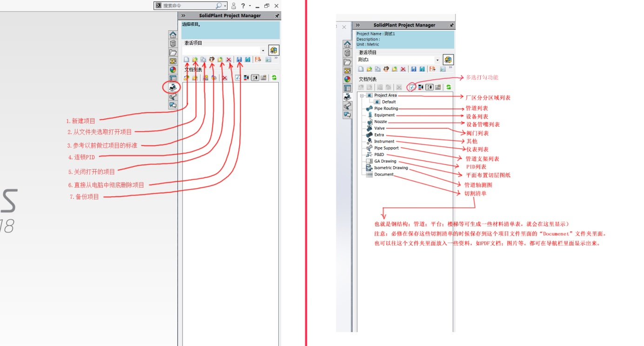Image resolution: width=644 pixels, height=346 pixels.
Task: Click the user login icon at the top
Action: coord(234,6)
